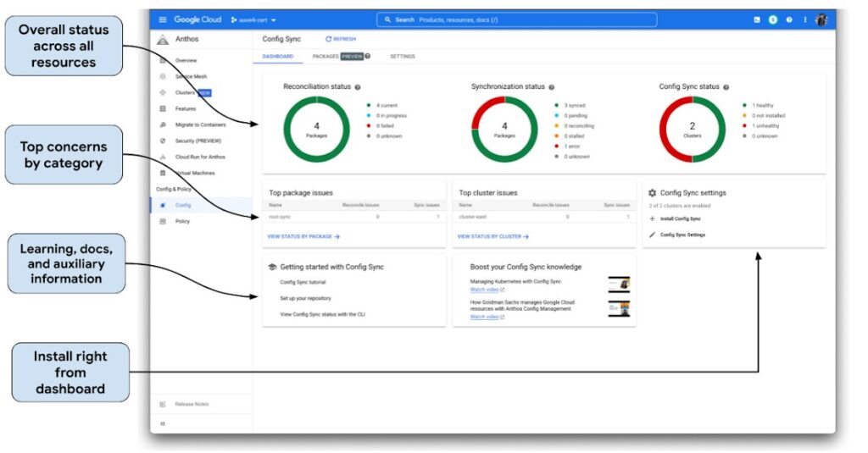Switch to the Dashboard tab
The image size is (868, 453).
tap(278, 57)
